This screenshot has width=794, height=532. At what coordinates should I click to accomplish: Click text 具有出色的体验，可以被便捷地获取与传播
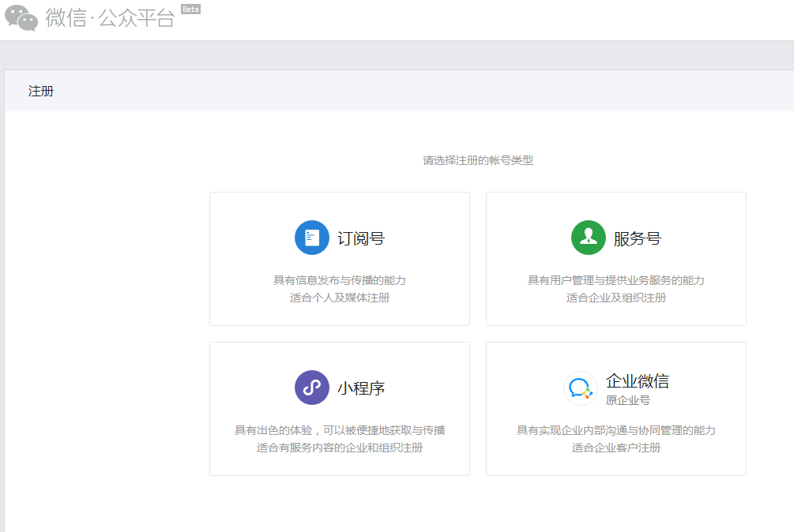pyautogui.click(x=340, y=430)
